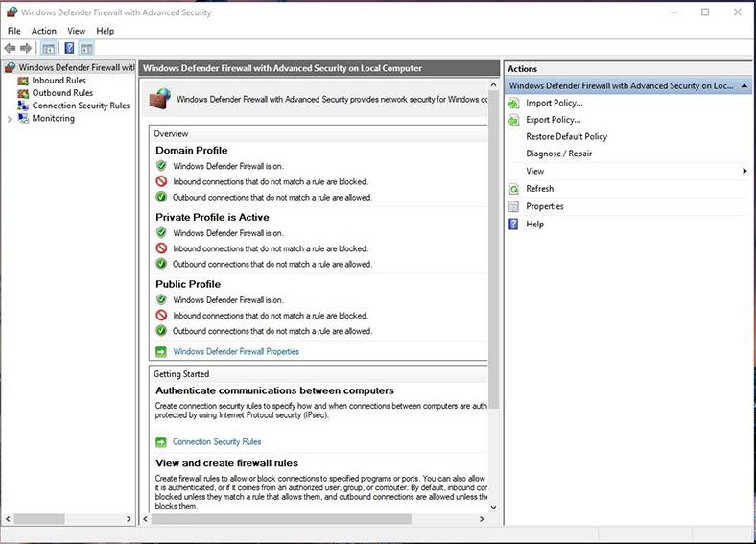Click green arrow icon beside Firewall Properties link
Screen dimensions: 756x544
161,352
